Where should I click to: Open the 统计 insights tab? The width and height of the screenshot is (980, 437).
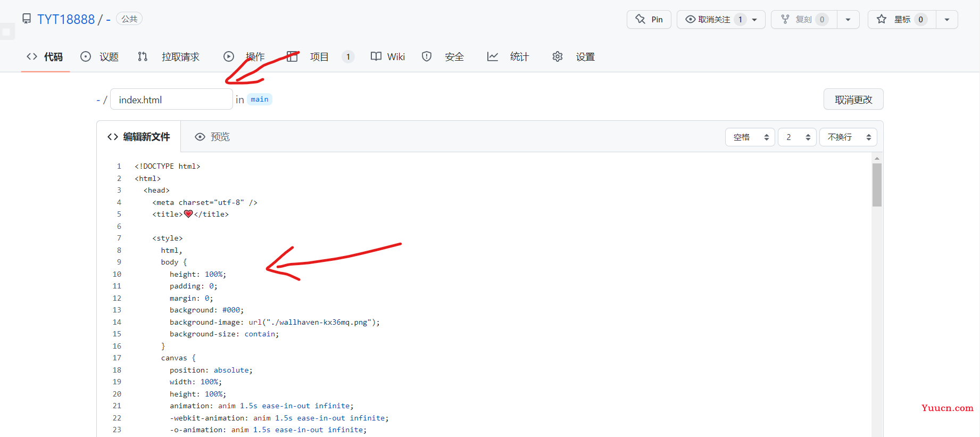coord(508,56)
